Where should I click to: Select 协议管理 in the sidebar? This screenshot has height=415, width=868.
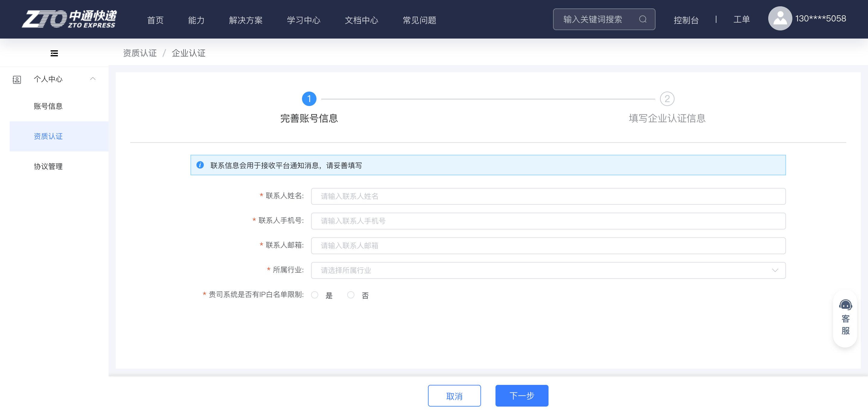click(48, 166)
